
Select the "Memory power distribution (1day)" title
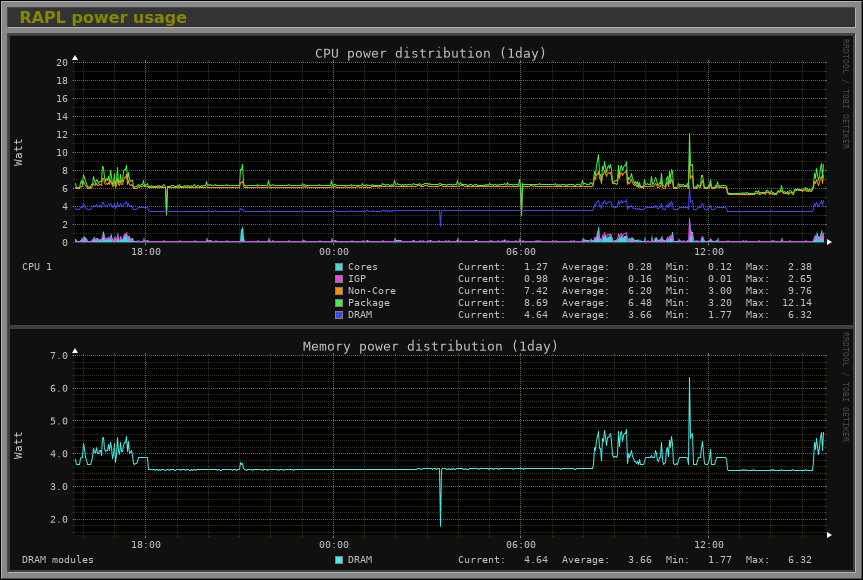pyautogui.click(x=430, y=347)
